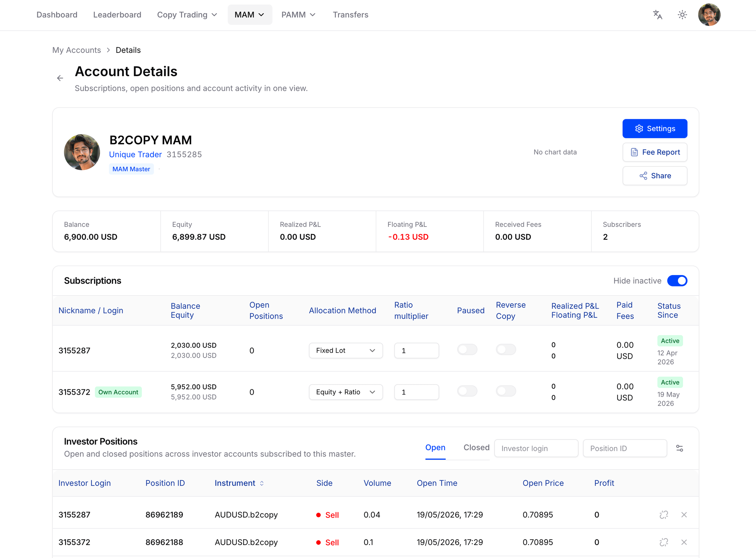This screenshot has width=756, height=558.
Task: Open the Fixed Lot allocation dropdown
Action: (346, 351)
